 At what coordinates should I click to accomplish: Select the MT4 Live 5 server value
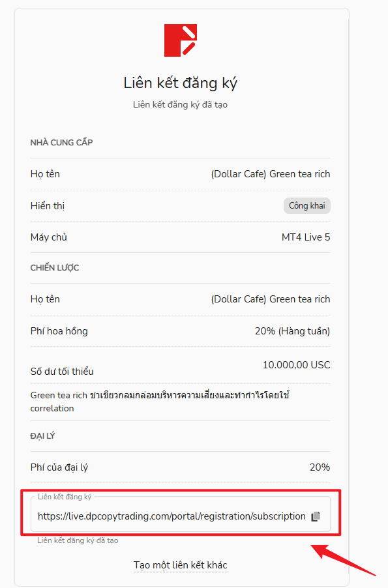click(x=306, y=237)
